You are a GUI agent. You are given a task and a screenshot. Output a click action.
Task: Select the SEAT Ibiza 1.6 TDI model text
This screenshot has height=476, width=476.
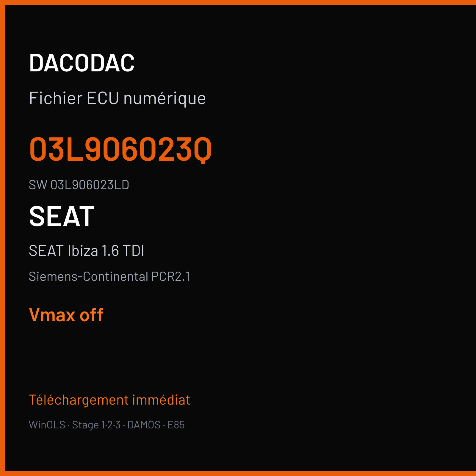pyautogui.click(x=87, y=250)
